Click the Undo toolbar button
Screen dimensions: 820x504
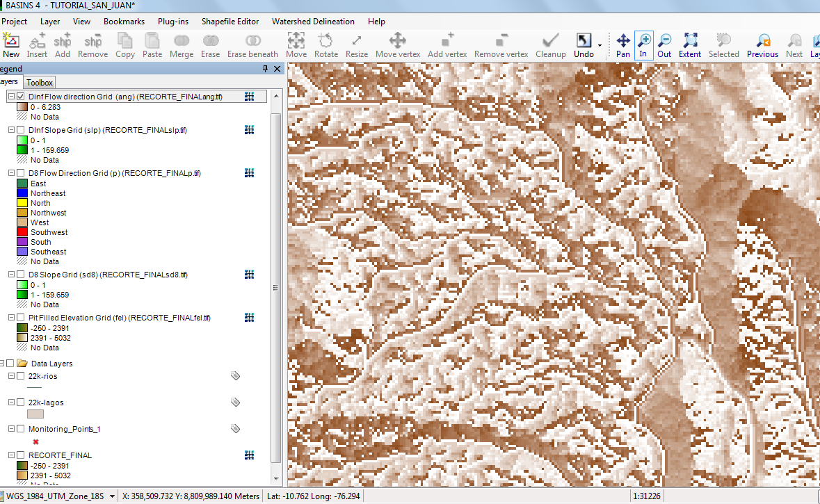[584, 45]
